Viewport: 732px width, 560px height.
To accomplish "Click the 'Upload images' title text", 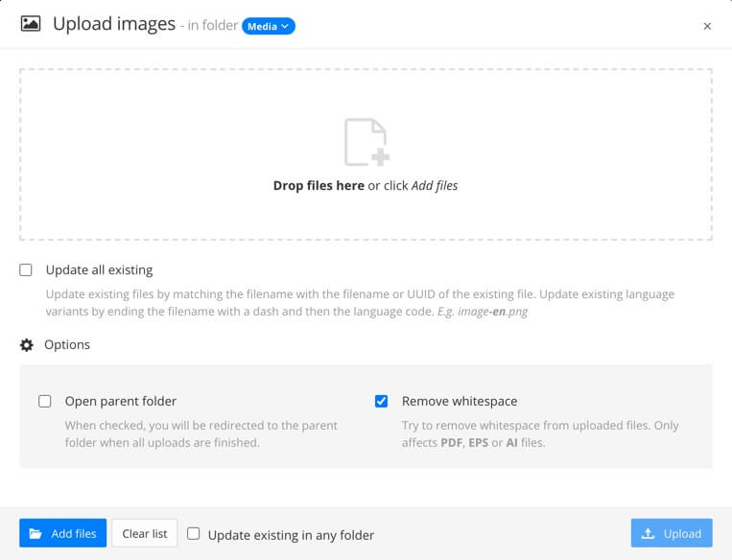I will [114, 24].
